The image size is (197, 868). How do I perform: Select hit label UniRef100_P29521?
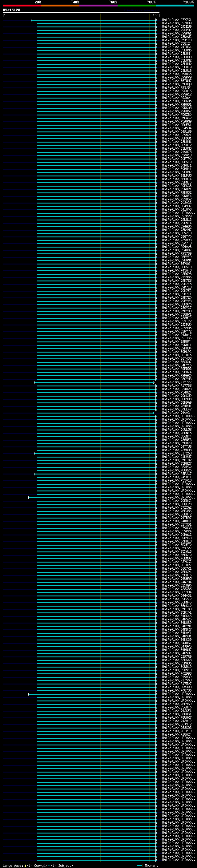[177, 135]
